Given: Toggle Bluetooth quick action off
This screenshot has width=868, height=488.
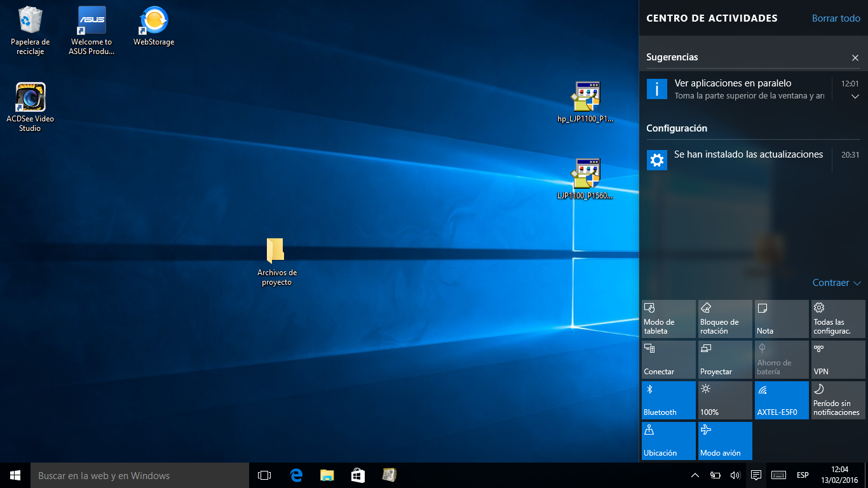Looking at the screenshot, I should point(668,400).
